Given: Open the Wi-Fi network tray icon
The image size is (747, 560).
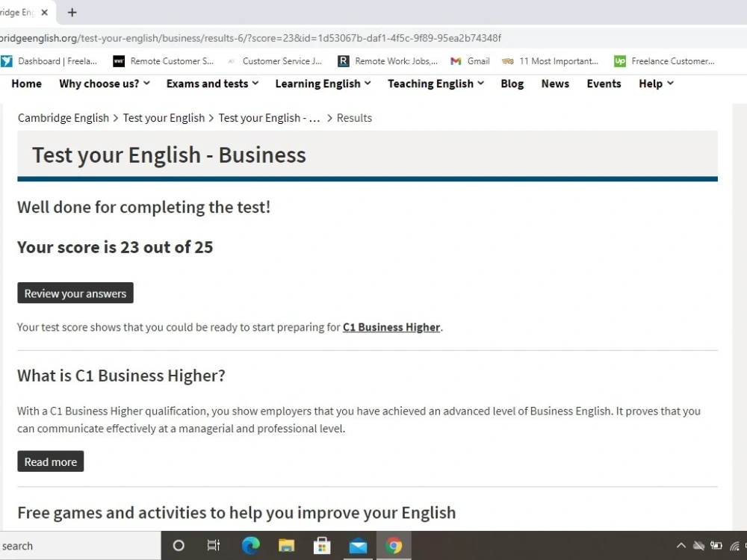Looking at the screenshot, I should (x=734, y=546).
